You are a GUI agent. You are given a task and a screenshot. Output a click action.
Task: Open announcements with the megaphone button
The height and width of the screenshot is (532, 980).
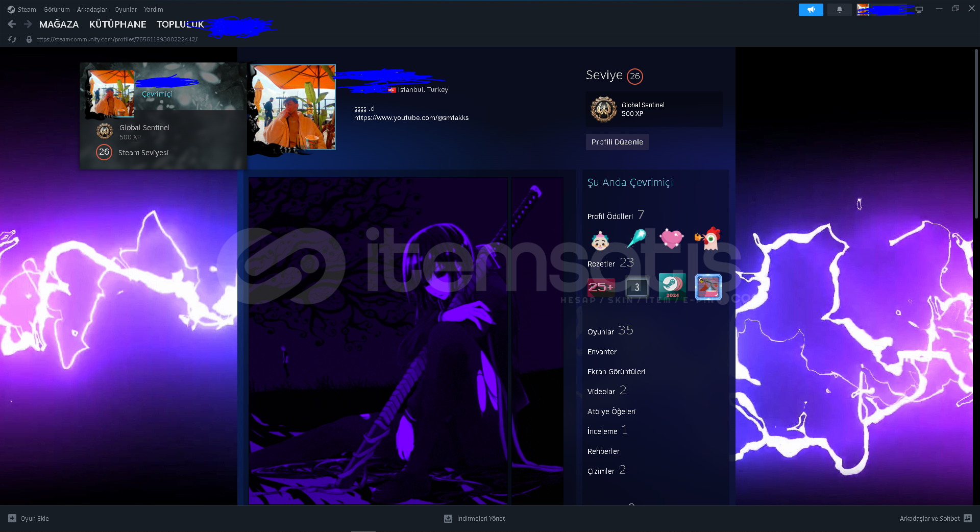point(811,9)
